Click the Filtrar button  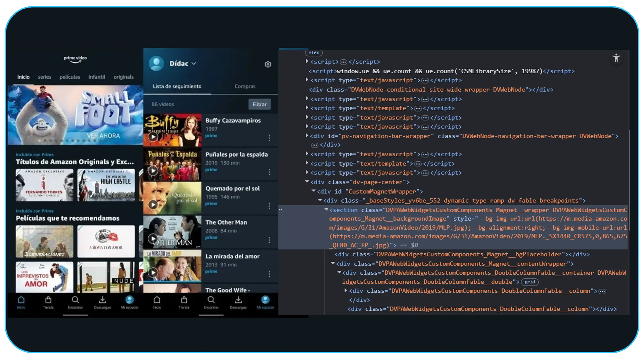pos(260,104)
